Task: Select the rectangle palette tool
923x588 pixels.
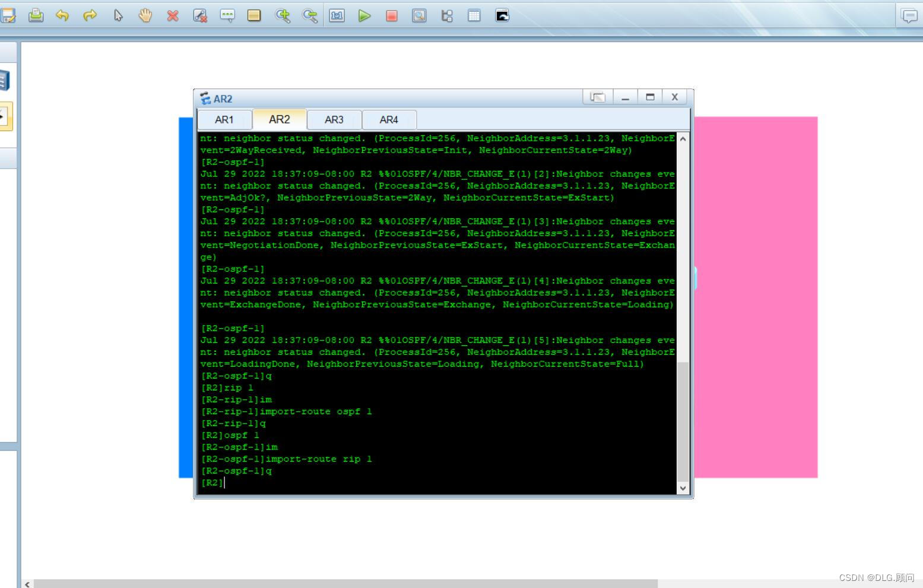Action: (x=254, y=16)
